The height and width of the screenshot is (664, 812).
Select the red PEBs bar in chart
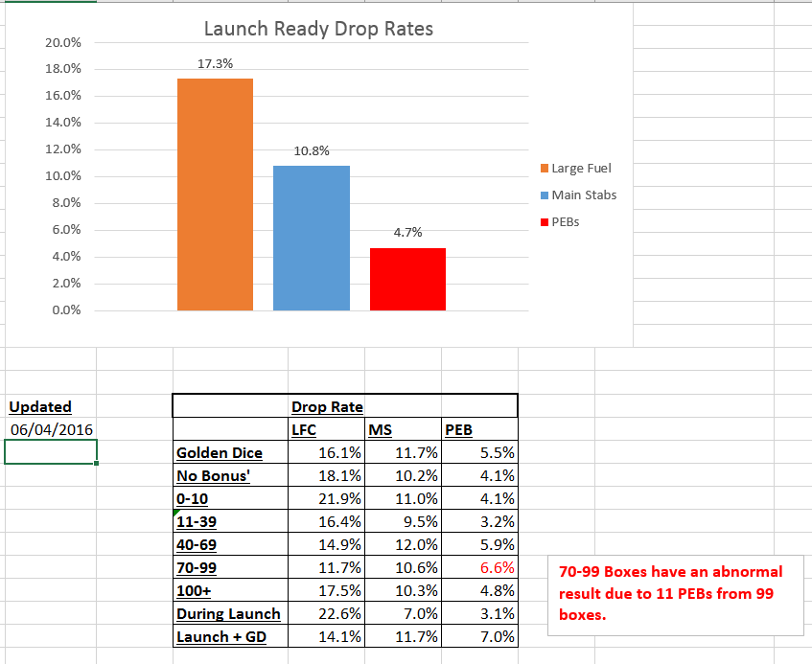(407, 279)
